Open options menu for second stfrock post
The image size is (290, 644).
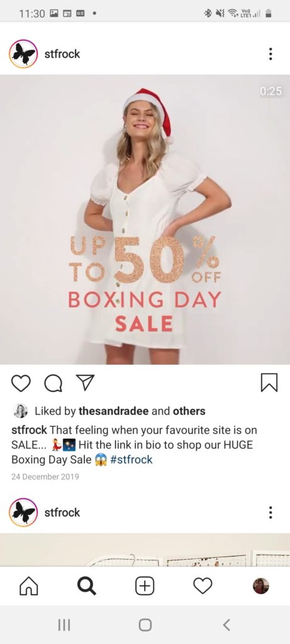coord(270,512)
